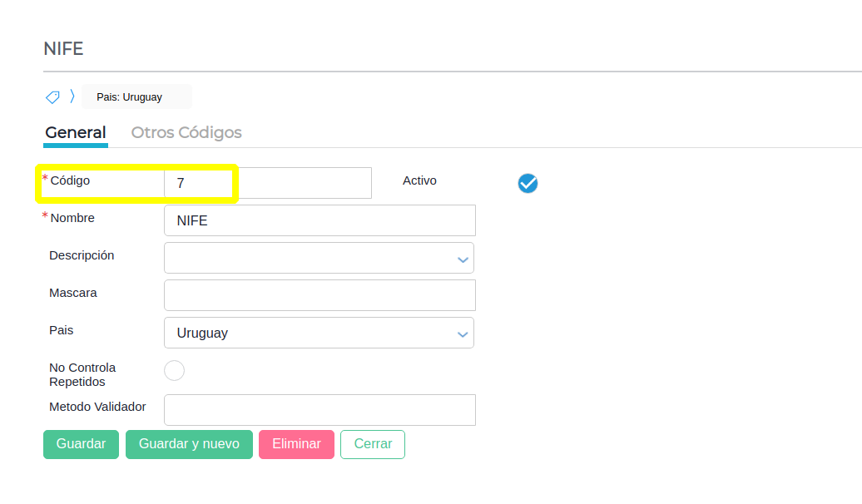
Task: Focus the Código input field
Action: [268, 183]
